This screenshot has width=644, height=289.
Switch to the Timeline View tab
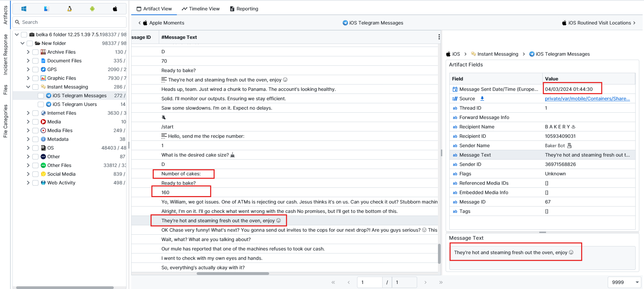pos(201,9)
